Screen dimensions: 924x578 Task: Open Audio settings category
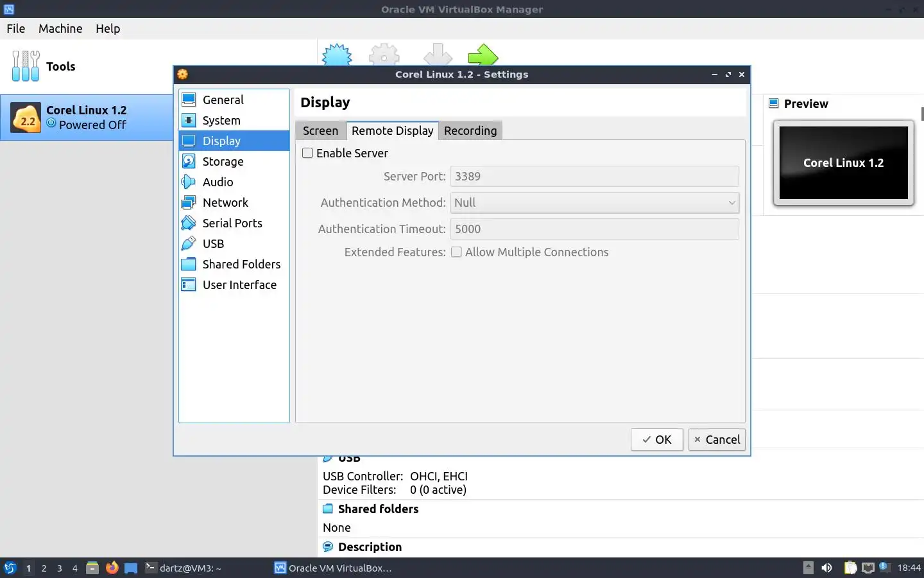click(x=234, y=182)
